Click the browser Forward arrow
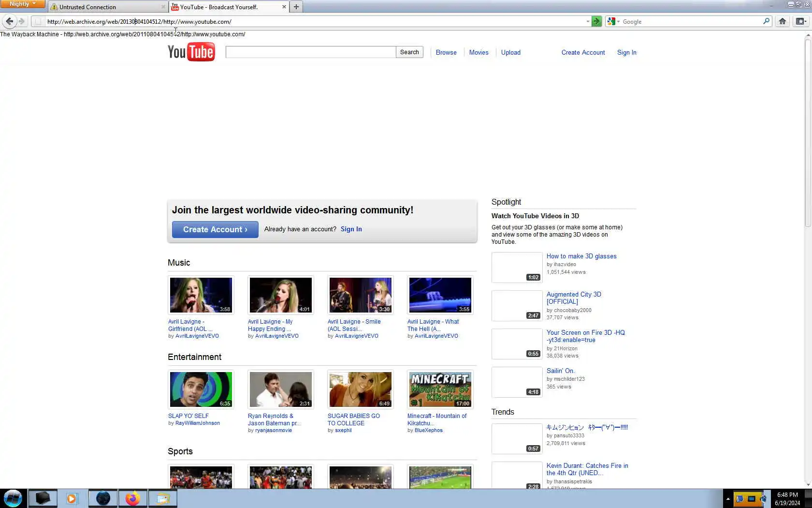Image resolution: width=812 pixels, height=508 pixels. point(22,21)
